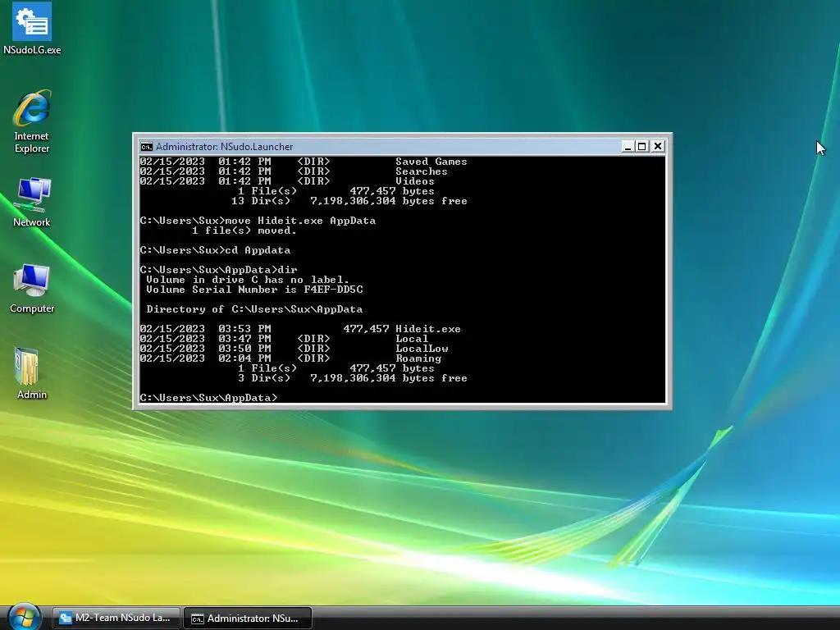The height and width of the screenshot is (630, 840).
Task: Click the '13 Dir(s)' bytes free line
Action: pyautogui.click(x=349, y=201)
